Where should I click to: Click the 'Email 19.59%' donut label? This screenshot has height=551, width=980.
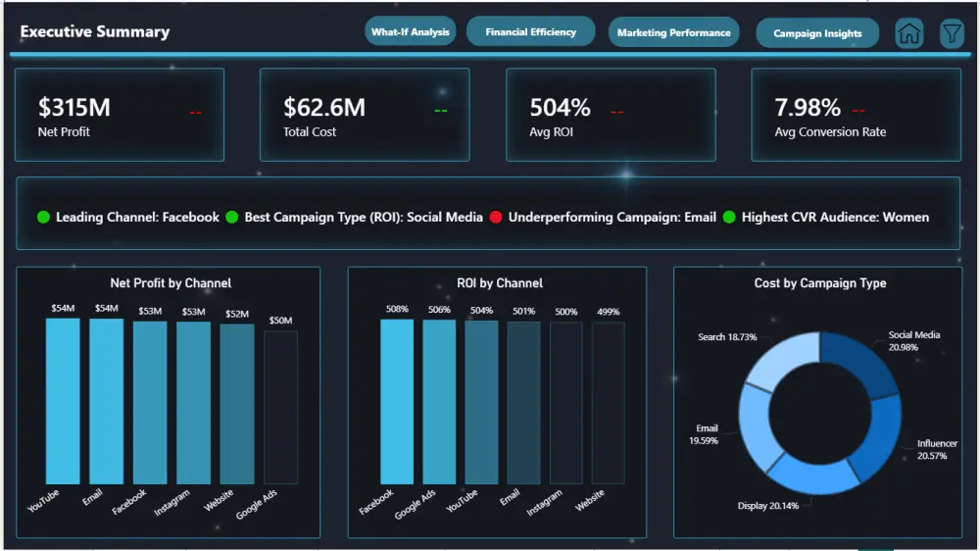point(704,434)
